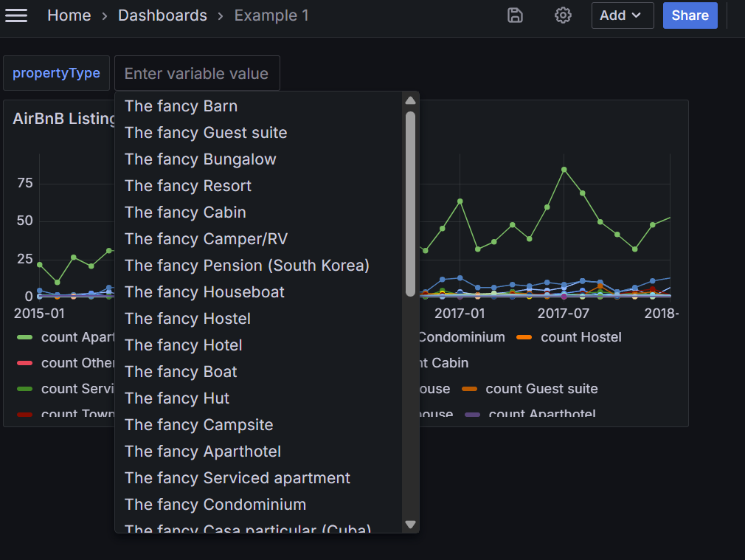The width and height of the screenshot is (745, 560).
Task: Click the scroll down arrow in dropdown list
Action: point(411,524)
